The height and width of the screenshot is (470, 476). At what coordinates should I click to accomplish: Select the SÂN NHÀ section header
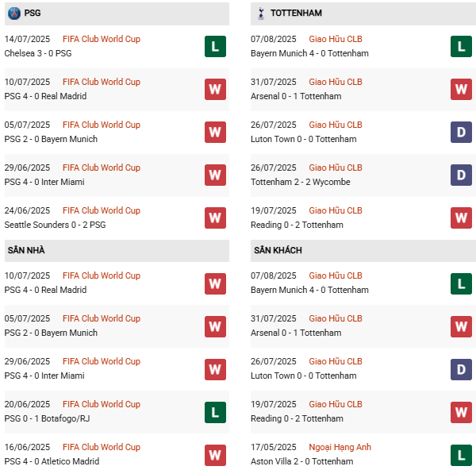[26, 250]
